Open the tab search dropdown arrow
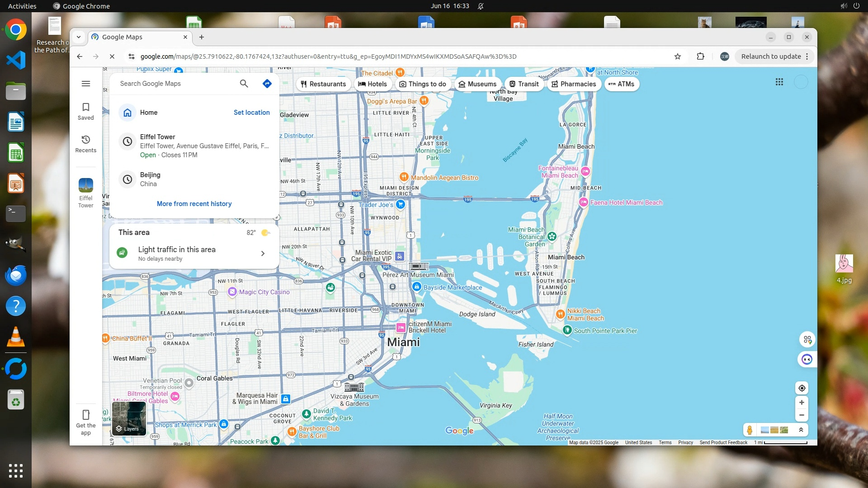 click(x=79, y=37)
